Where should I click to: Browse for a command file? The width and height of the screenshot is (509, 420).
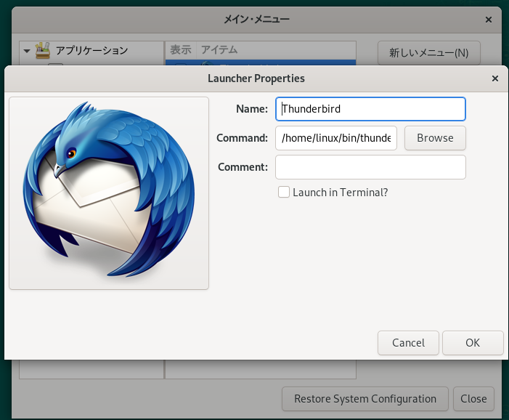(x=435, y=138)
